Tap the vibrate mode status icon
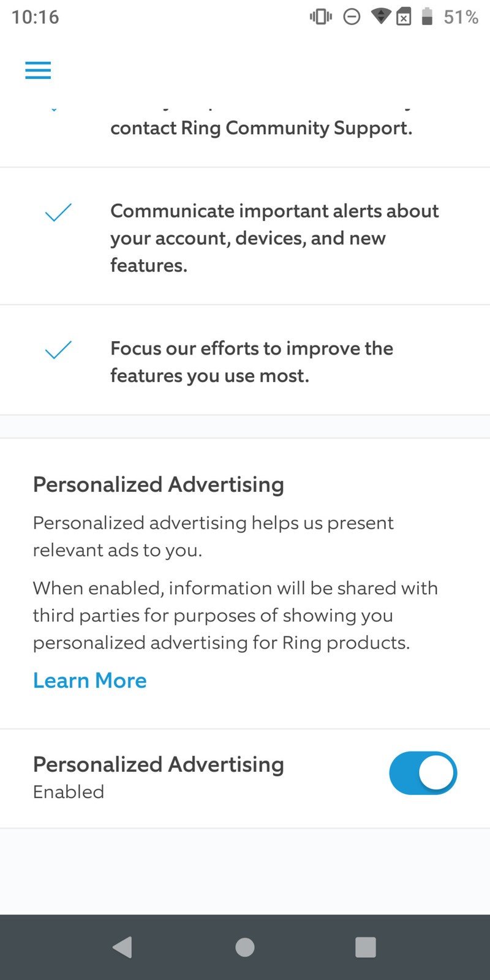Viewport: 490px width, 980px height. point(321,17)
